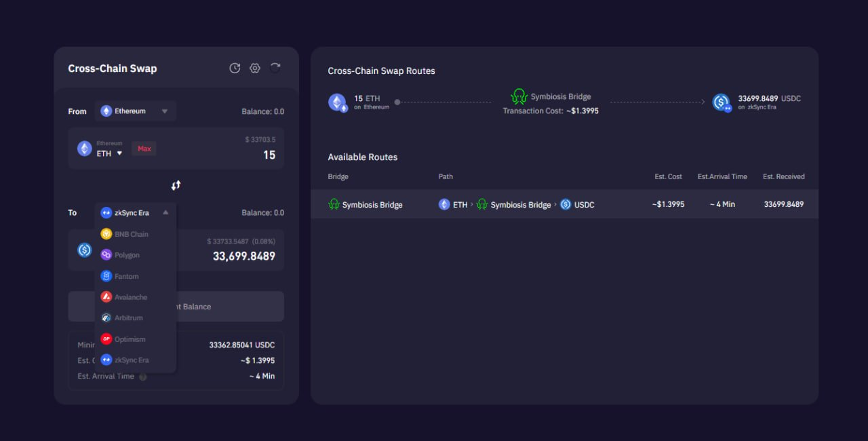Click Symbiosis logo in Bridge column

click(x=334, y=204)
